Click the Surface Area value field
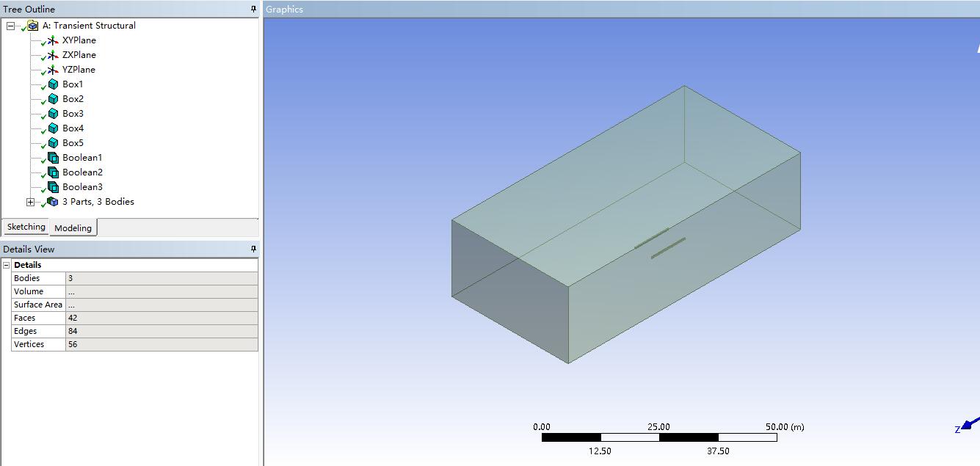980x466 pixels. [161, 305]
